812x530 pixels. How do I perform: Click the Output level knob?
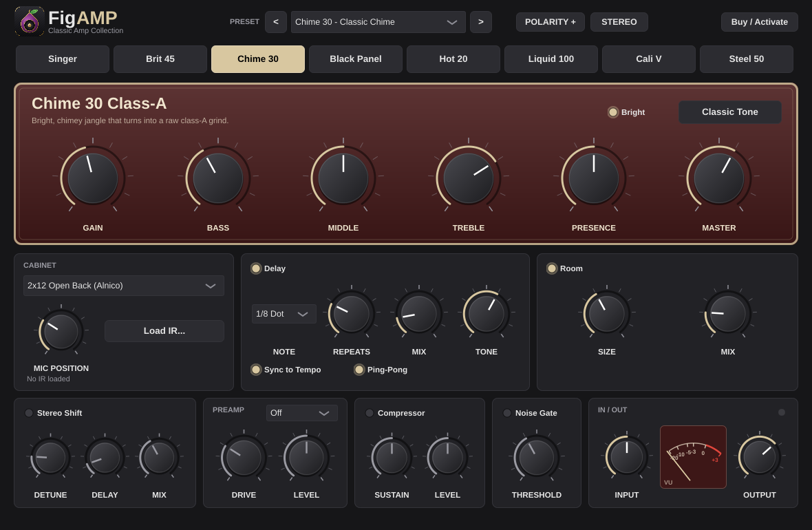click(760, 458)
